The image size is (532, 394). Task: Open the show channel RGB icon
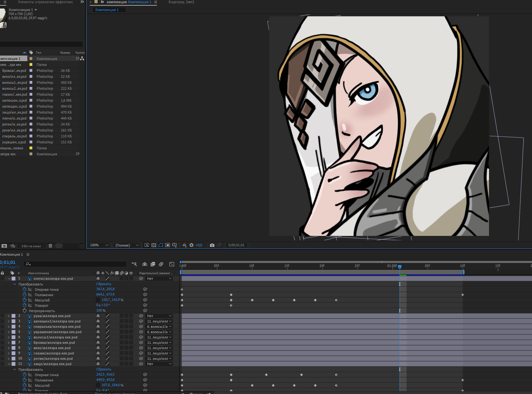[185, 245]
